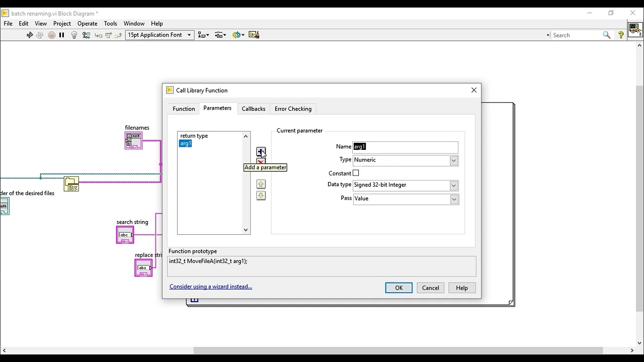Open the Error Checking tab

293,109
